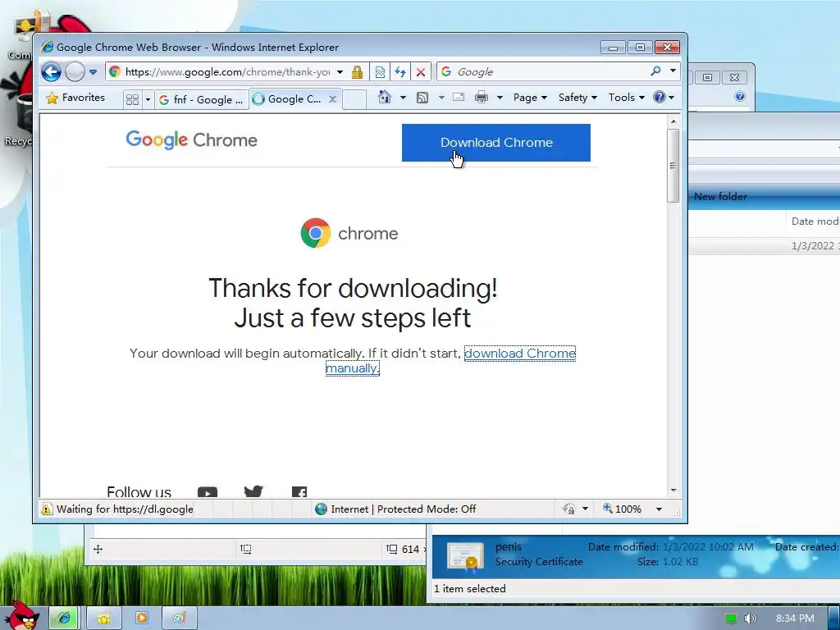The image size is (840, 630).
Task: Click the Google Chrome logo header
Action: coord(192,139)
